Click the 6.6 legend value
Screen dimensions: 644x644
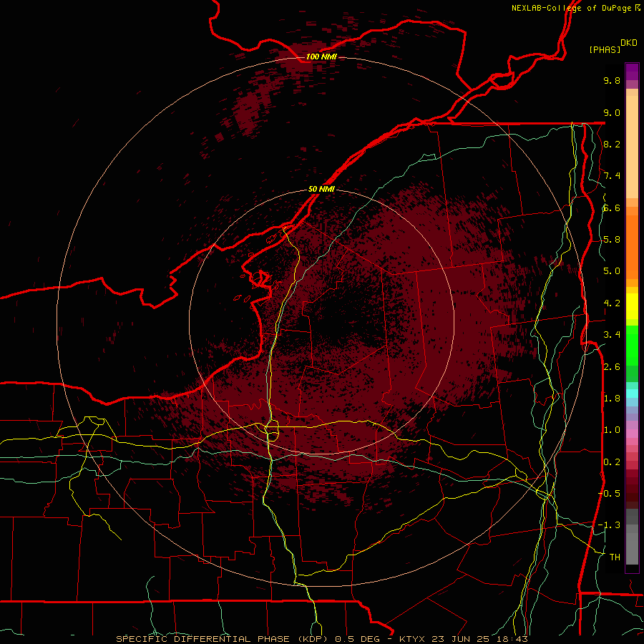tap(612, 208)
